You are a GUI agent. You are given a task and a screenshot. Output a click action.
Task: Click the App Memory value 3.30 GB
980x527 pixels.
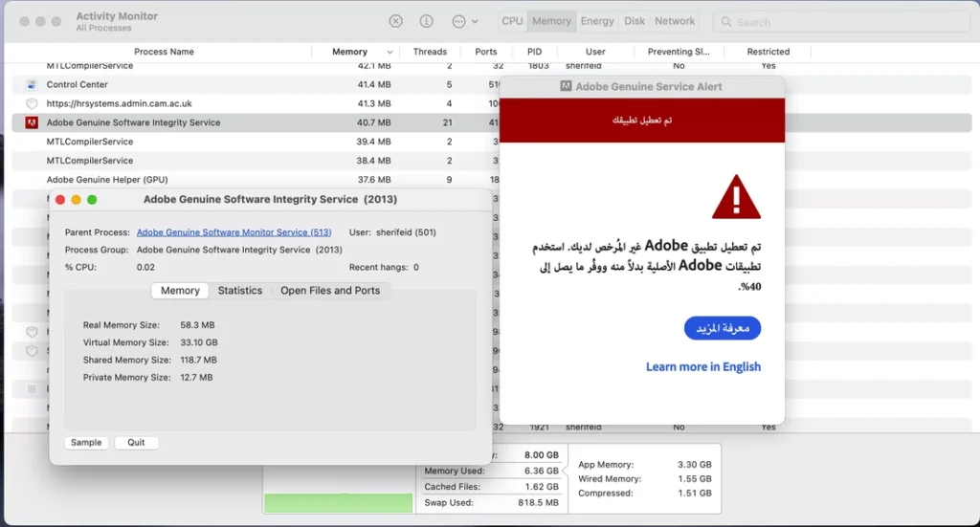[x=695, y=465]
